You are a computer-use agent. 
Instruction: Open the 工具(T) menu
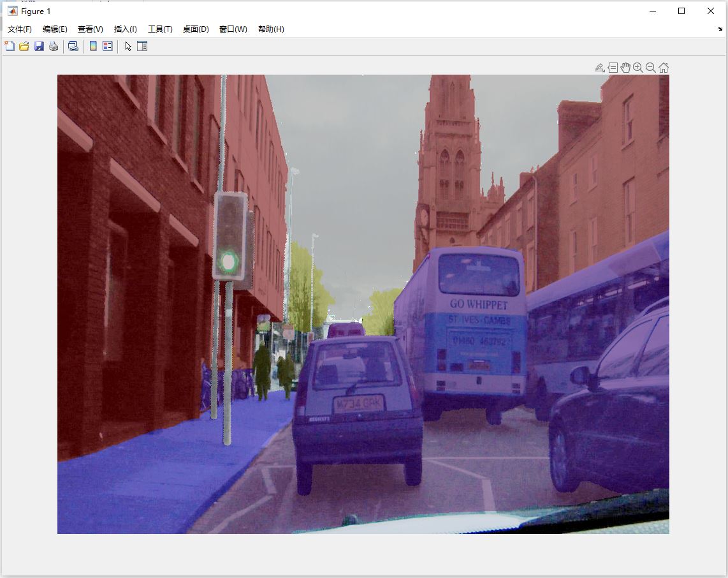point(160,29)
